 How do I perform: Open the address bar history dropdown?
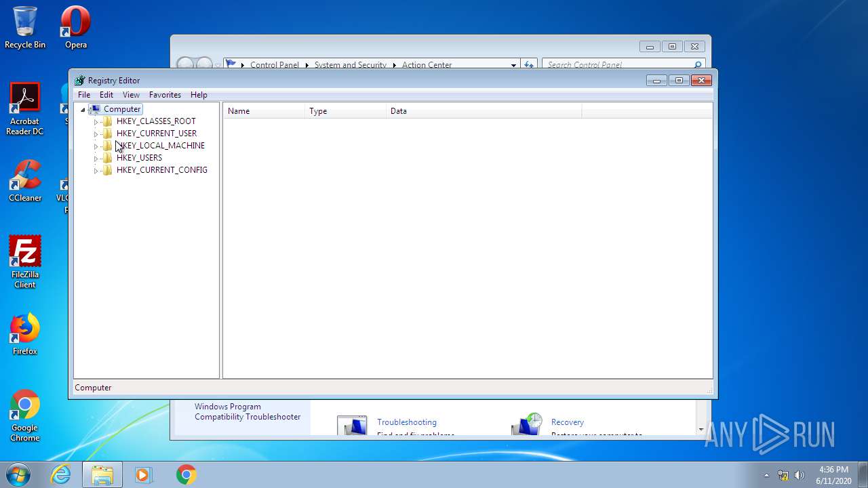tap(513, 65)
